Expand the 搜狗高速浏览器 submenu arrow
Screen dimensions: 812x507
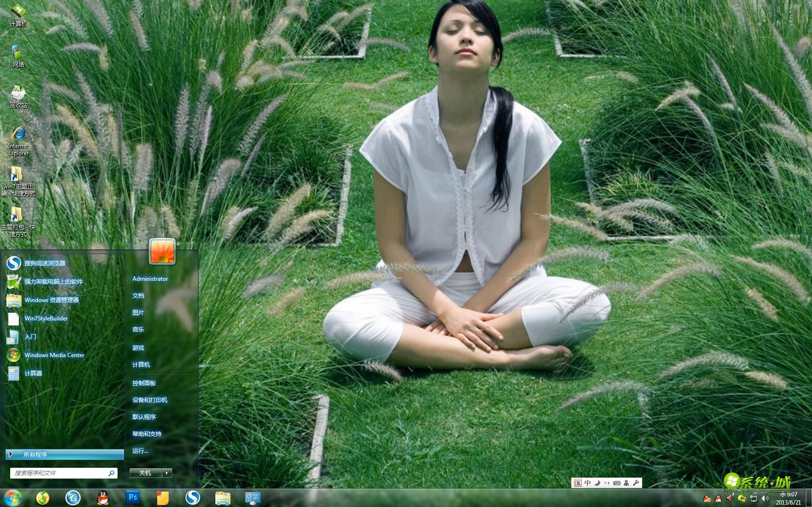click(x=118, y=263)
